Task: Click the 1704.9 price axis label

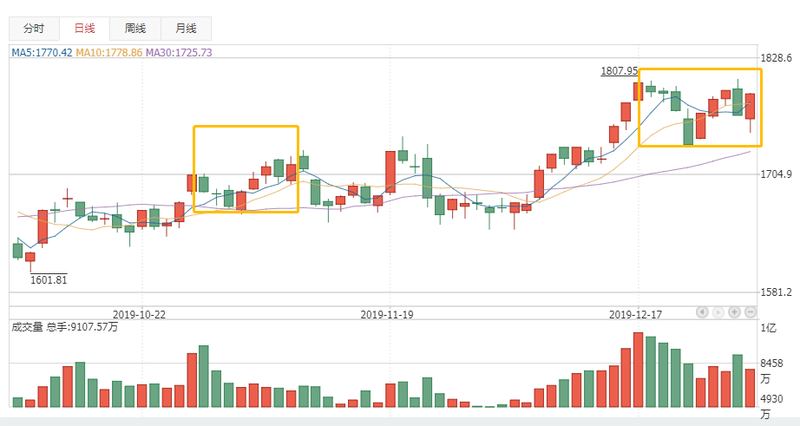Action: (774, 175)
